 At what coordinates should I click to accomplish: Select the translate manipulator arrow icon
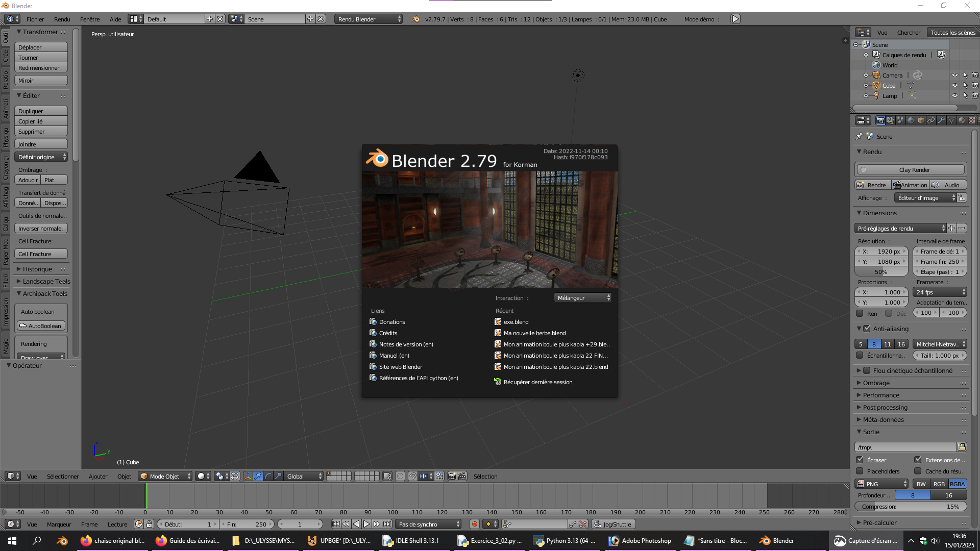[258, 476]
